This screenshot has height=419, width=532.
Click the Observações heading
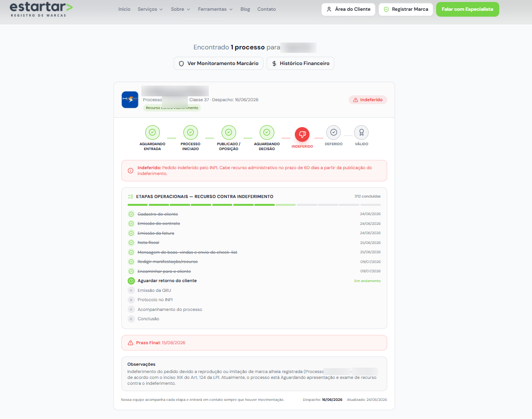pos(141,364)
